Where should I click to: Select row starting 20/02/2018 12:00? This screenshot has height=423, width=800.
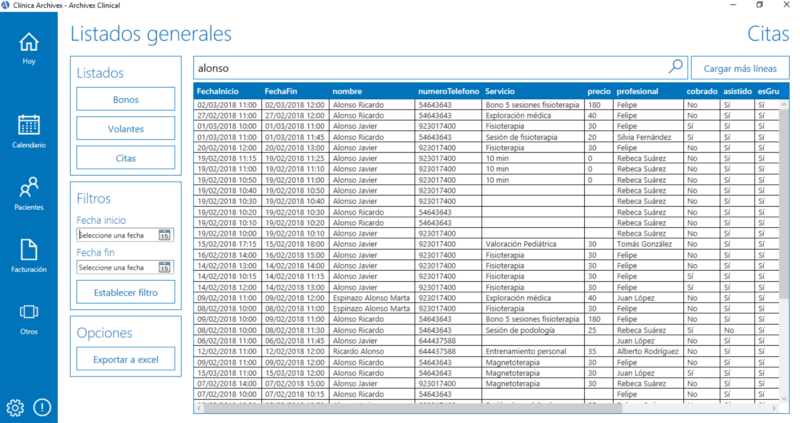pyautogui.click(x=486, y=147)
